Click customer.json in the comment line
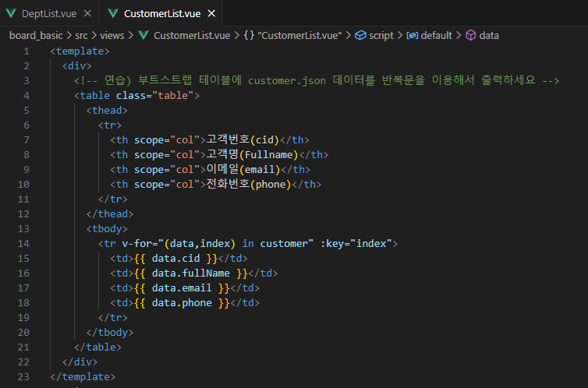 click(287, 81)
